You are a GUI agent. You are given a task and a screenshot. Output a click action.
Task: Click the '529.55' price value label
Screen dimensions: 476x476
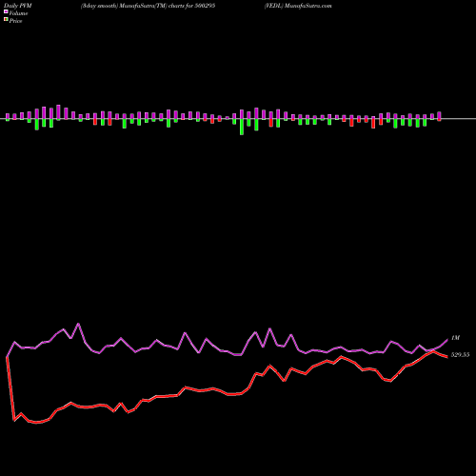point(460,355)
